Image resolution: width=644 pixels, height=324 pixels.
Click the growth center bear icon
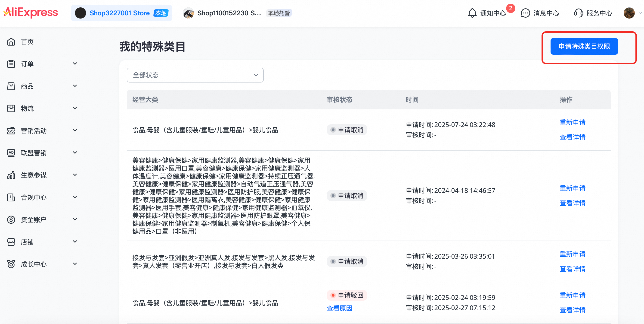pyautogui.click(x=11, y=264)
